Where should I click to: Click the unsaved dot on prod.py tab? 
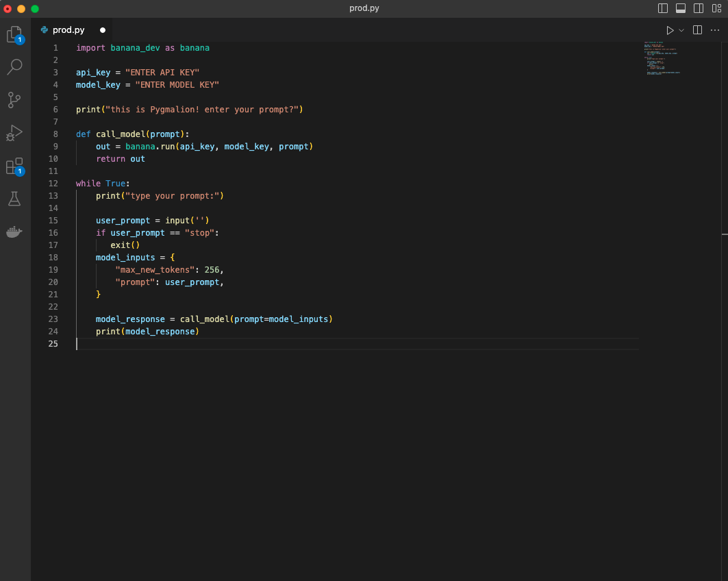pyautogui.click(x=103, y=30)
